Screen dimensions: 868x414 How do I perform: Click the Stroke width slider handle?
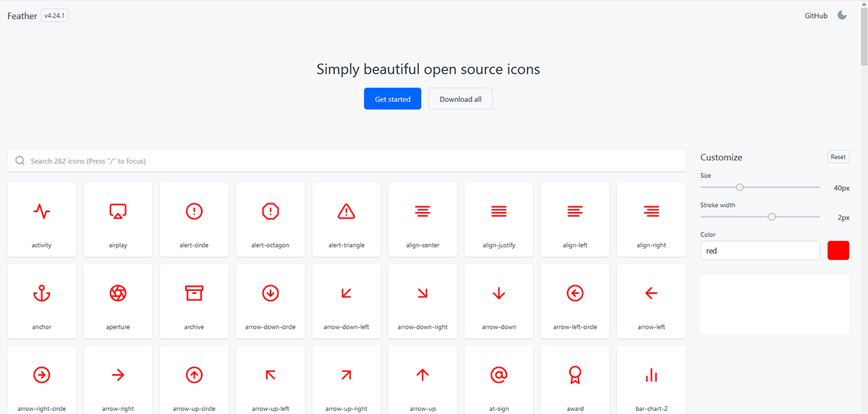[772, 216]
